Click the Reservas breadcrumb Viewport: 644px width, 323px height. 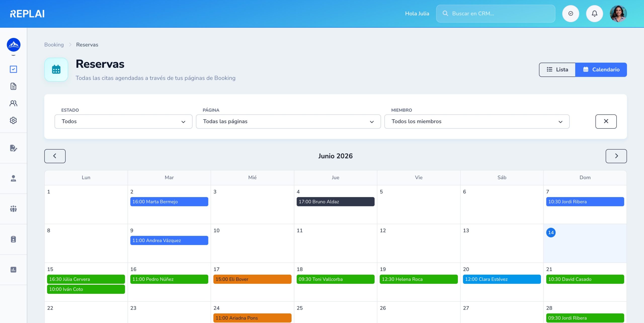click(87, 45)
